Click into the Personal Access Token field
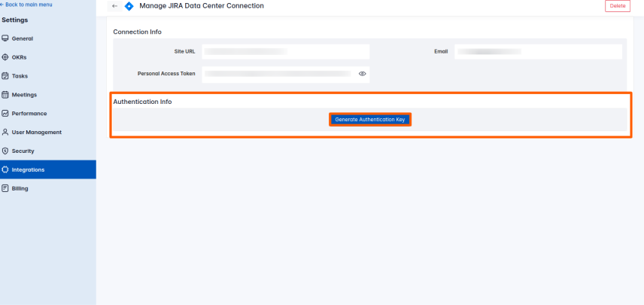This screenshot has width=644, height=305. [x=285, y=75]
